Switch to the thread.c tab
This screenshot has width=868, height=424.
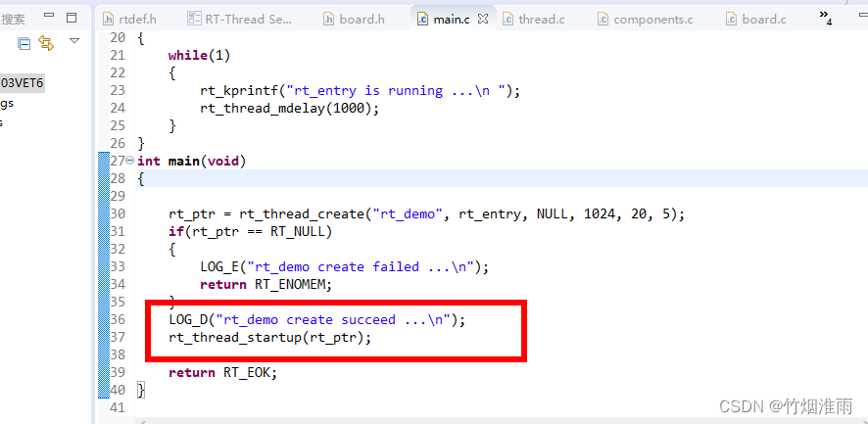point(534,20)
